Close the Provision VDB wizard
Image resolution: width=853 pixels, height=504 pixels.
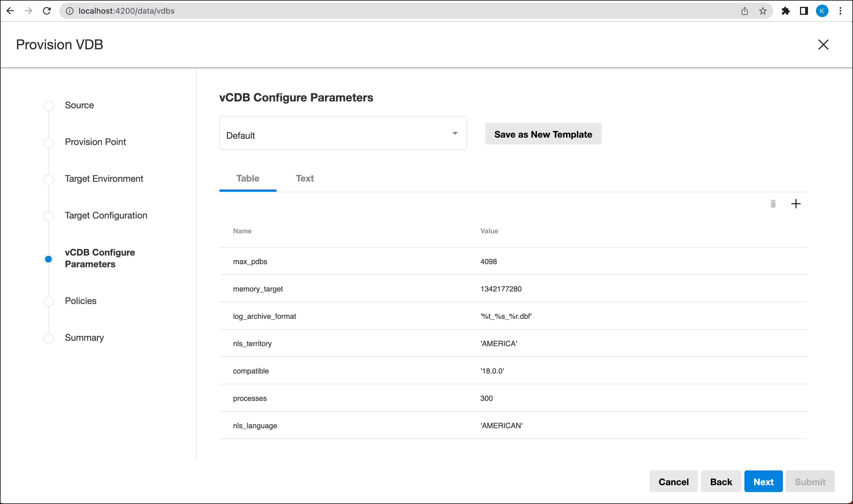pyautogui.click(x=823, y=44)
